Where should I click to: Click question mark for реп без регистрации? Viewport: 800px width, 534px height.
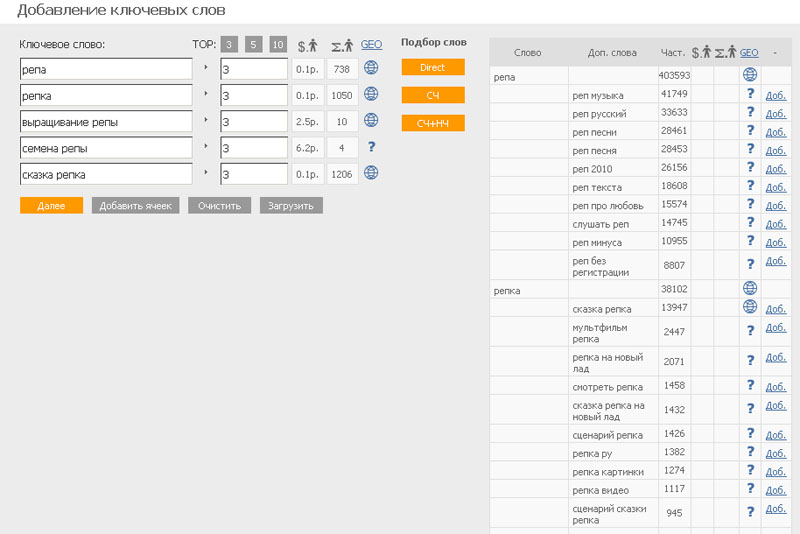(750, 264)
